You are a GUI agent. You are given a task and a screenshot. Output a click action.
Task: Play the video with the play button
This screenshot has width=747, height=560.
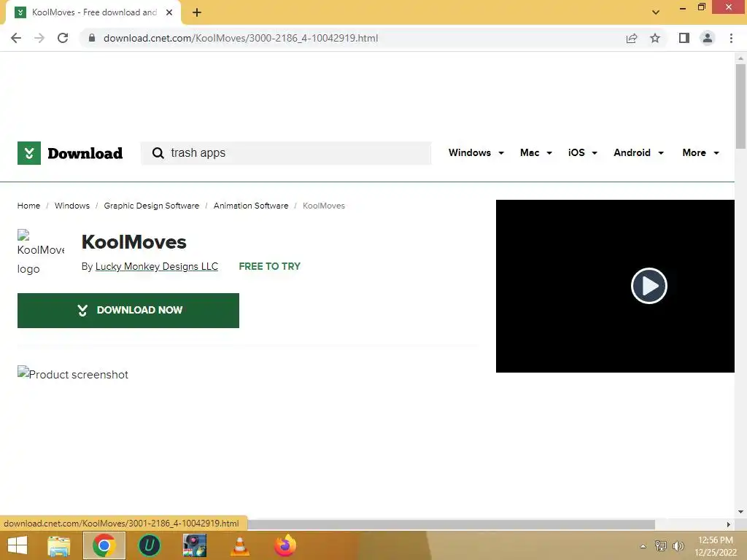[x=649, y=286]
